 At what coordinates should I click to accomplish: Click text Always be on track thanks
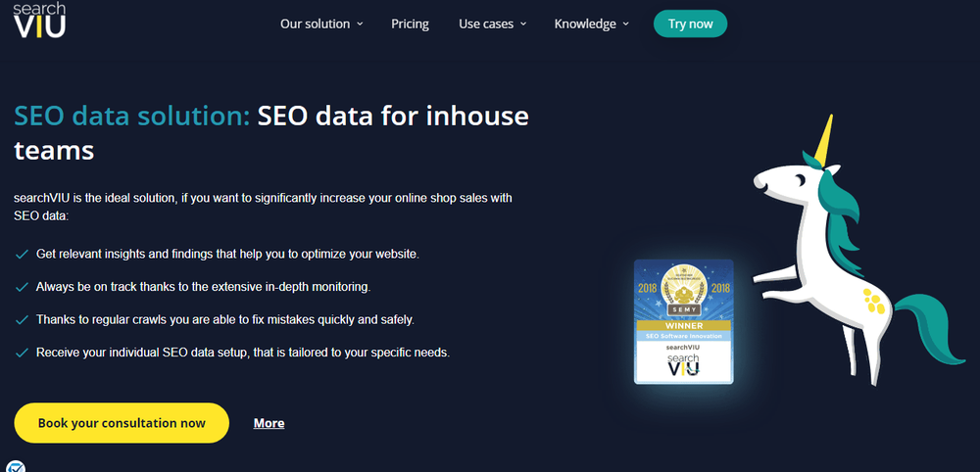tap(203, 287)
